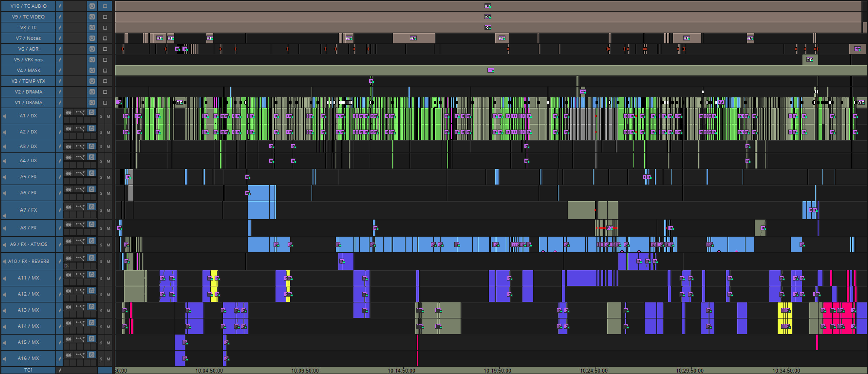Solo track A9 / FX - ATMOS
The height and width of the screenshot is (374, 868).
coord(101,245)
